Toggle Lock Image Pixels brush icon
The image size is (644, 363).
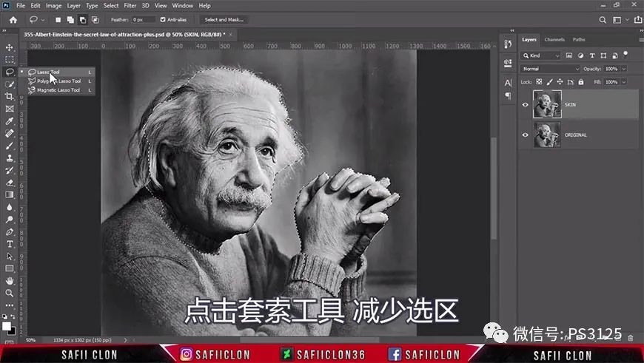tap(549, 82)
